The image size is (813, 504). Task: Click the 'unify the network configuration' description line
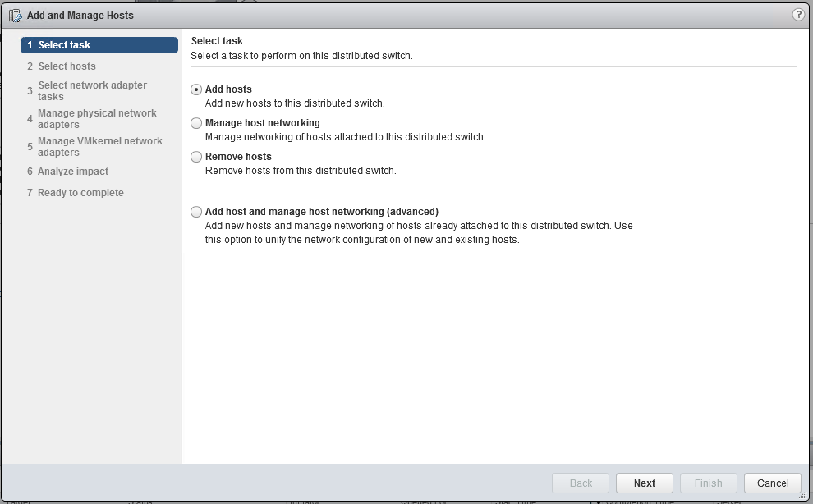tap(362, 240)
